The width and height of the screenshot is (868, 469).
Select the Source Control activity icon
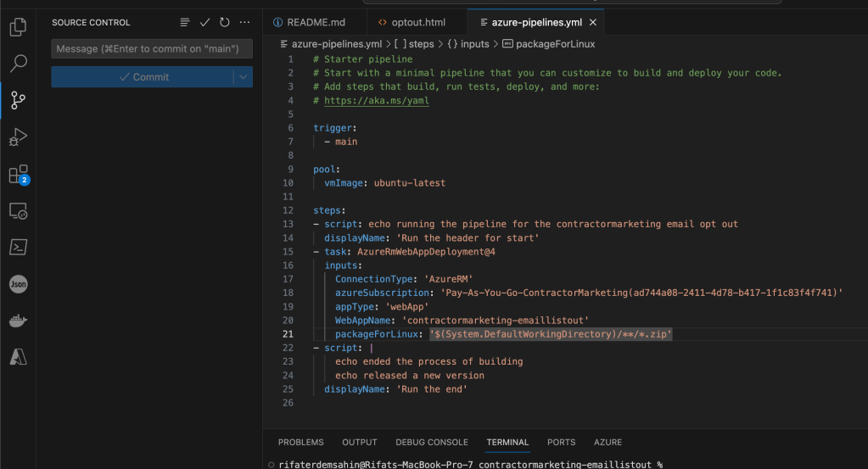pos(19,100)
